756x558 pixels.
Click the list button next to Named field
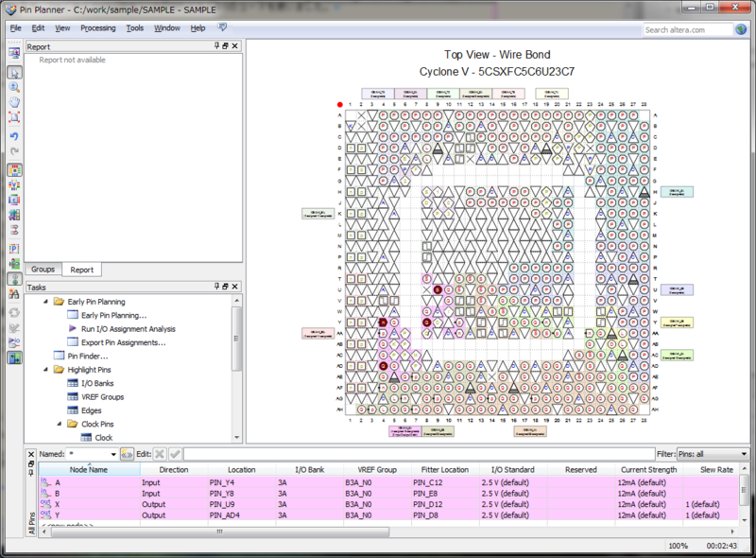coord(127,454)
